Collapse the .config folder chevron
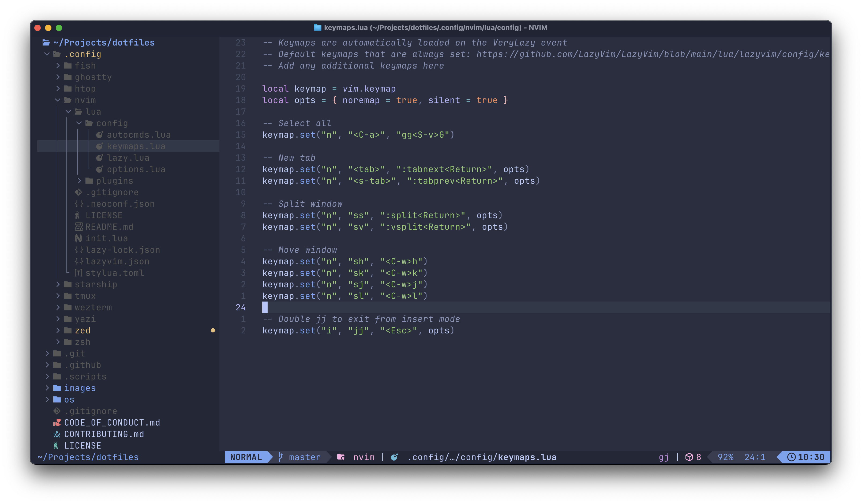 coord(47,54)
